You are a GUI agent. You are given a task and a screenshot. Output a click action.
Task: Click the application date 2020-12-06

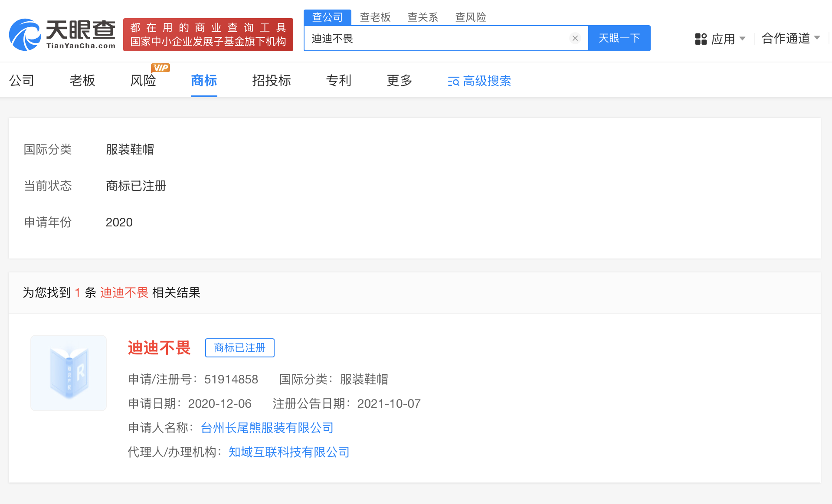(x=220, y=404)
